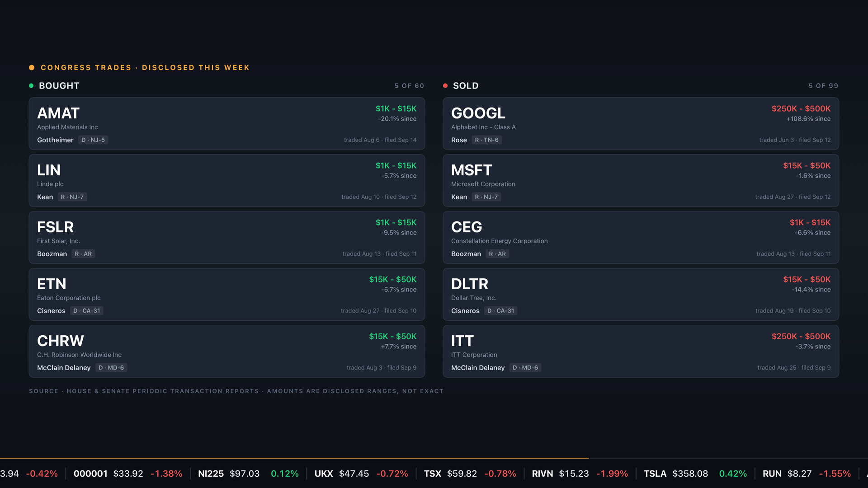Click the R · NJ-7 badge on MSFT card
The width and height of the screenshot is (868, 488).
(486, 197)
